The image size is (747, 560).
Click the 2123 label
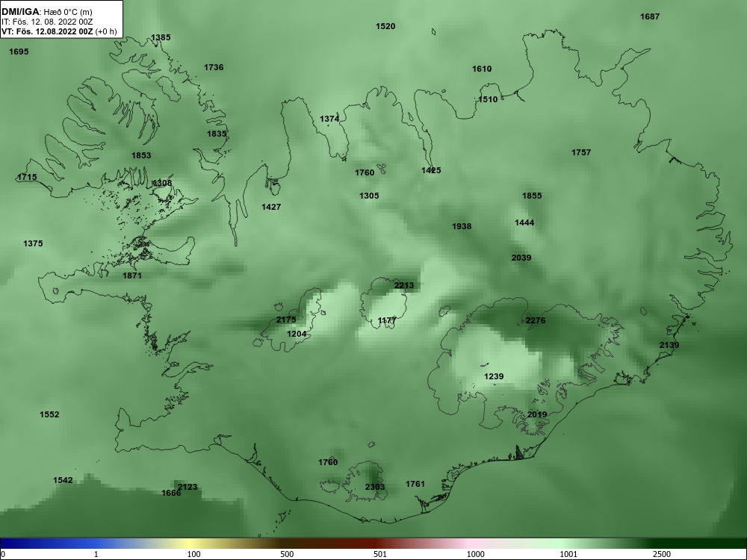coord(187,487)
